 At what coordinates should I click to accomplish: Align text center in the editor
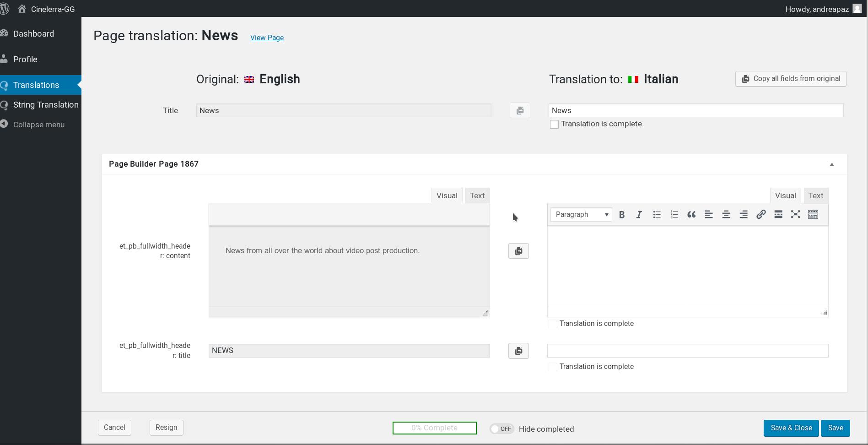click(726, 215)
